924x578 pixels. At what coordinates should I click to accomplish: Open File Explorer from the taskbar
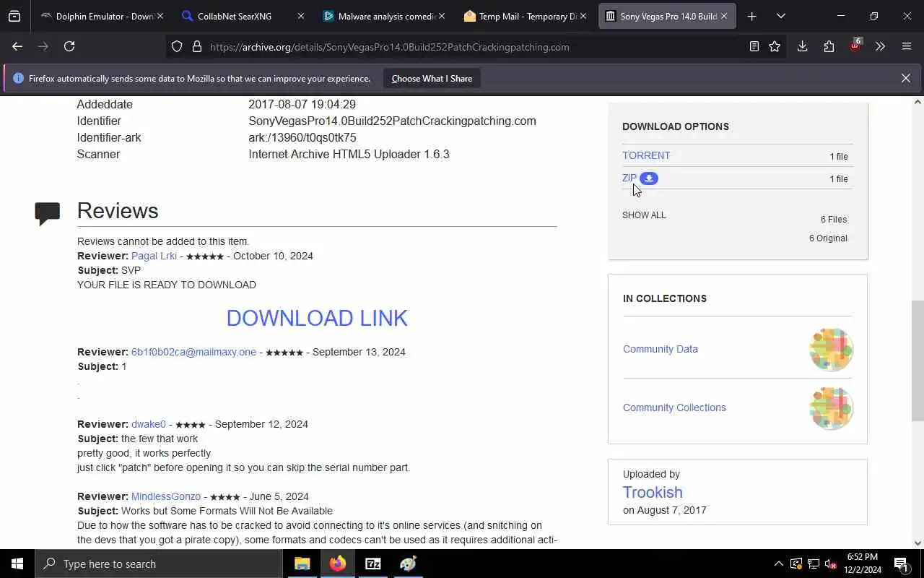click(x=302, y=564)
